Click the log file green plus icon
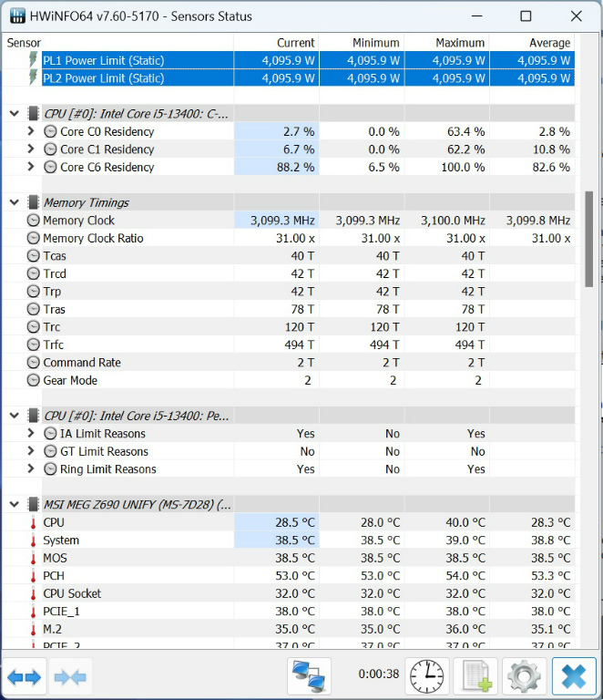Image resolution: width=603 pixels, height=700 pixels. [475, 677]
